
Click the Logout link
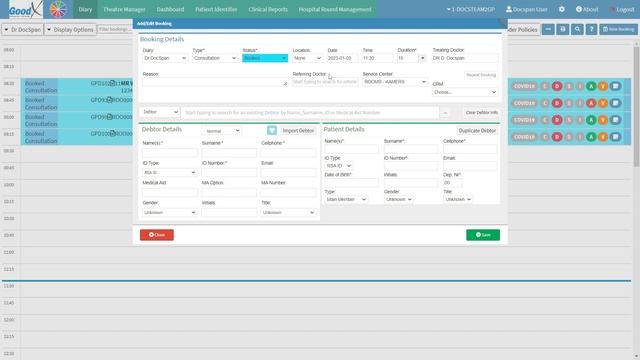click(622, 9)
